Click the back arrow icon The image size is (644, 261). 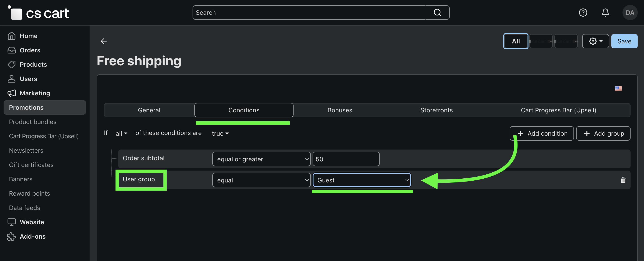click(x=104, y=41)
